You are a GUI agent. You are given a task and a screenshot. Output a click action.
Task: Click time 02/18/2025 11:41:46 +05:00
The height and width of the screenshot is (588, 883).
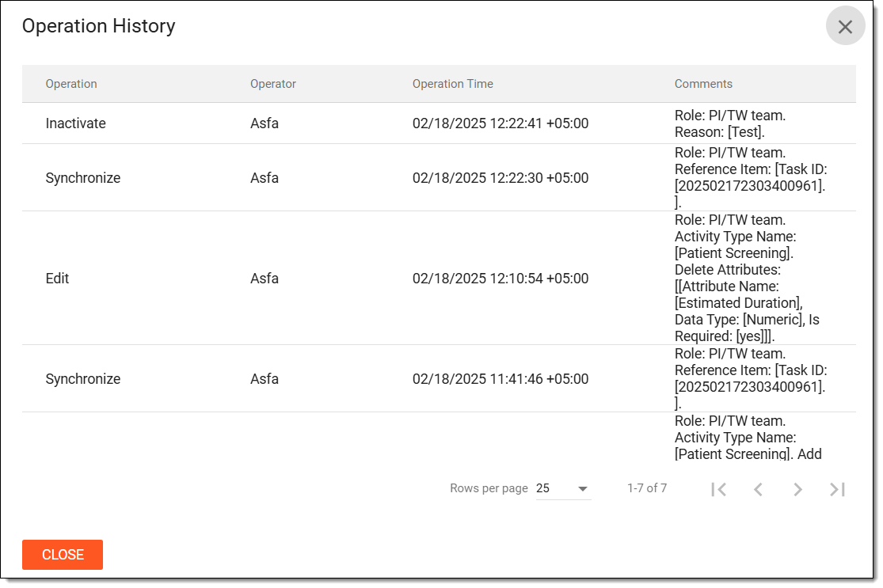(500, 379)
